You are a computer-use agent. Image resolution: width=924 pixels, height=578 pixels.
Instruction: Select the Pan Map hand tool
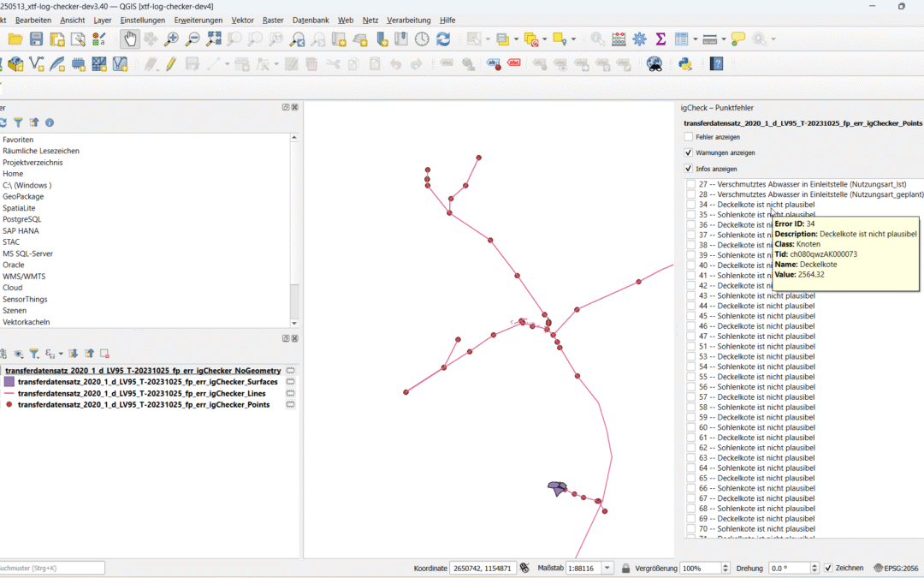[129, 39]
